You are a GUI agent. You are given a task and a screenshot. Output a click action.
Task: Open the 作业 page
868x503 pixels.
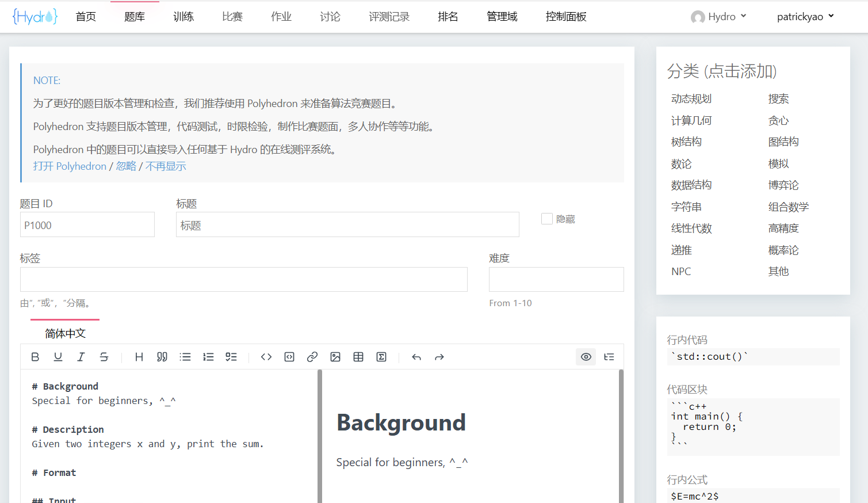(x=281, y=17)
